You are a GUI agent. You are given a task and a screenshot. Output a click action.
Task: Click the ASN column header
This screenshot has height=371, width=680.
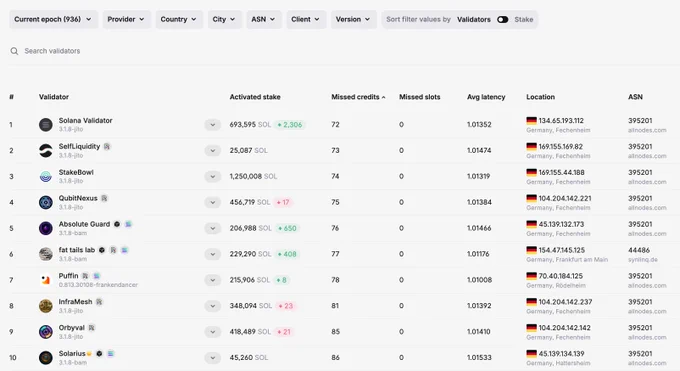coord(635,97)
